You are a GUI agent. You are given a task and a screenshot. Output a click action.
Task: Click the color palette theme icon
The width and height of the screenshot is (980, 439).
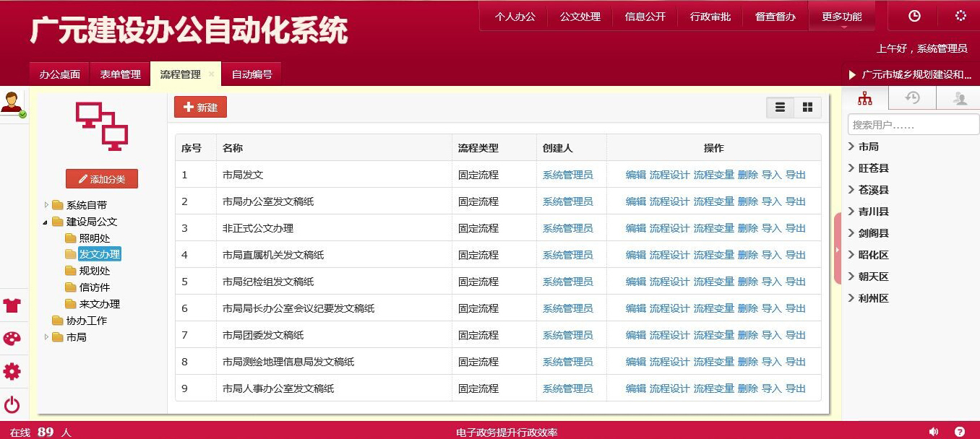(x=12, y=339)
